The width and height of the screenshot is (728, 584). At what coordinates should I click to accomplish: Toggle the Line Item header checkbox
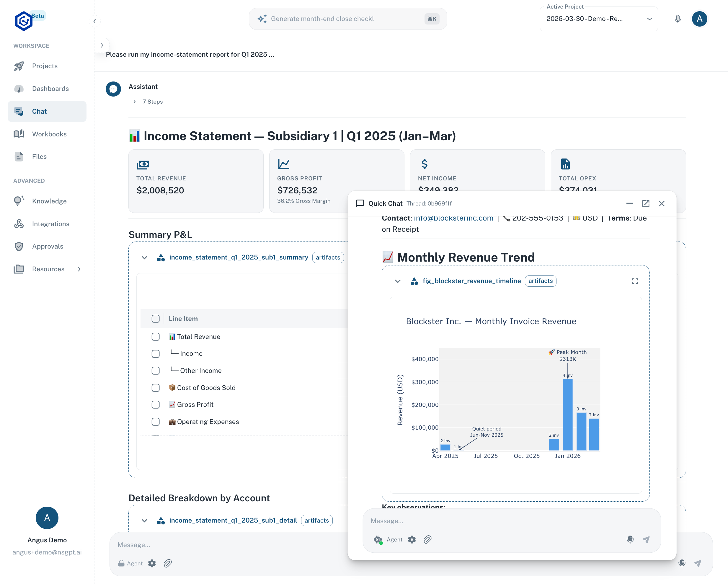[155, 319]
